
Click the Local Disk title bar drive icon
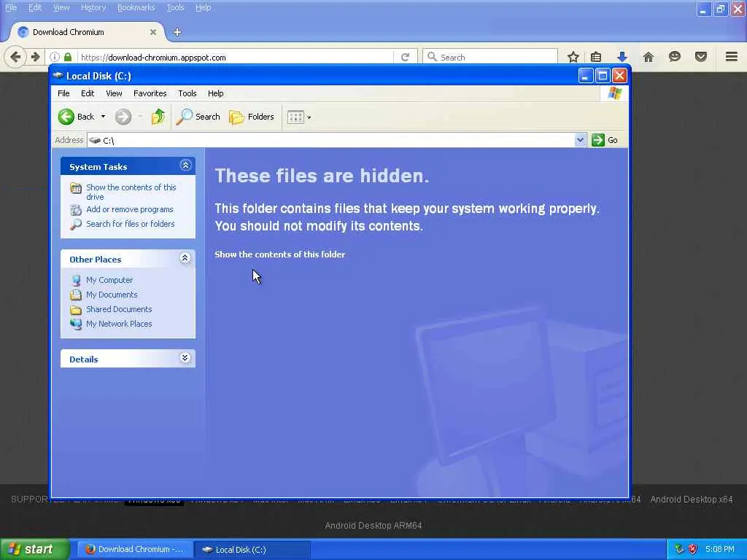[x=58, y=75]
